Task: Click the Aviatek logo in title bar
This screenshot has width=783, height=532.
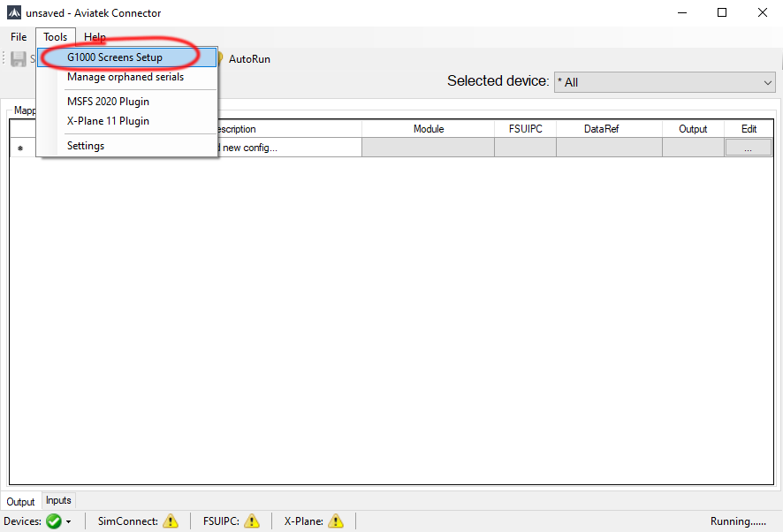Action: (14, 13)
